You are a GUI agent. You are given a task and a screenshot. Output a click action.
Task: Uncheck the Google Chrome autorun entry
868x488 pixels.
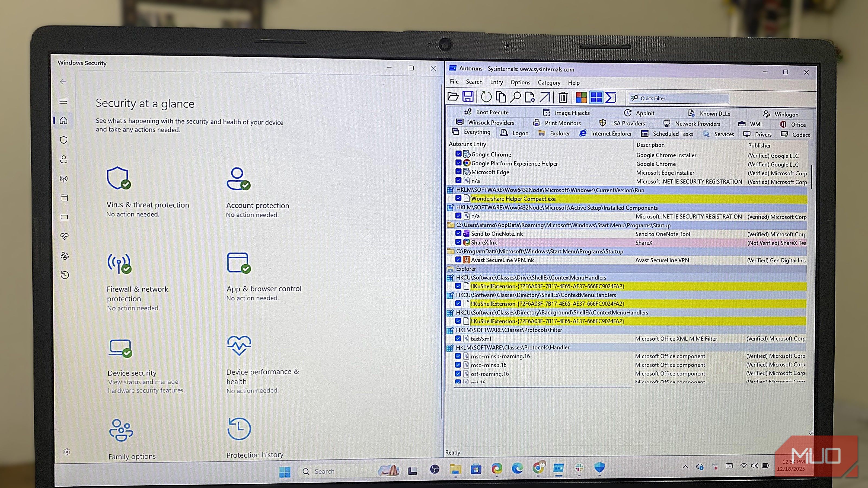tap(458, 154)
